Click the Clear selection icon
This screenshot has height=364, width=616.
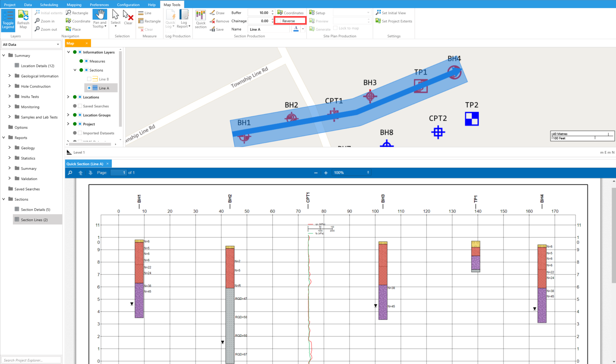(x=128, y=18)
